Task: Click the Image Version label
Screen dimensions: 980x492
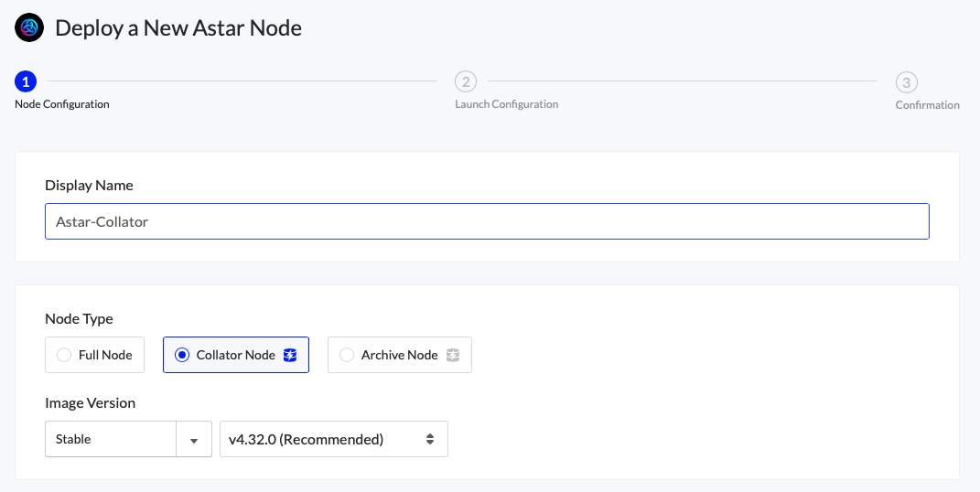Action: [90, 402]
